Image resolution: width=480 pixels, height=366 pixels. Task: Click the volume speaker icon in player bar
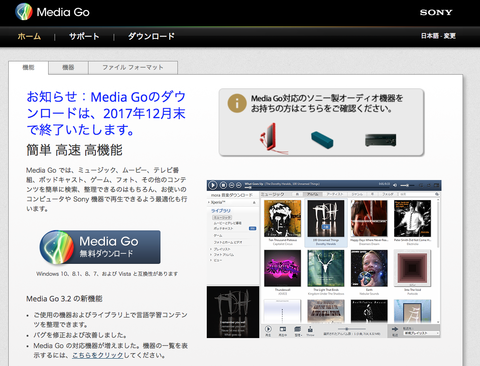tap(395, 185)
